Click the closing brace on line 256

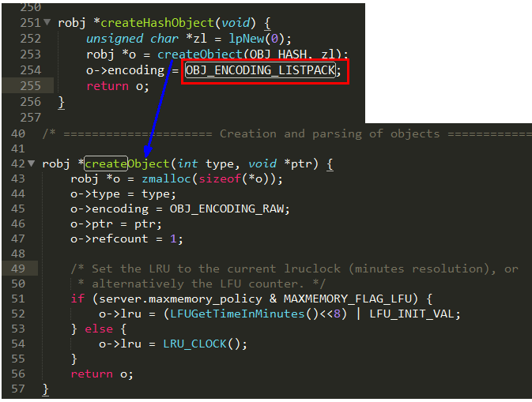click(61, 102)
